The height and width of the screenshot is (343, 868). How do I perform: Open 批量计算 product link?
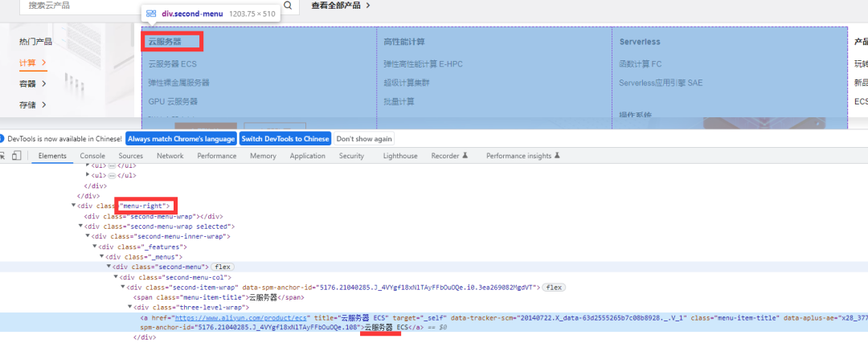(399, 102)
